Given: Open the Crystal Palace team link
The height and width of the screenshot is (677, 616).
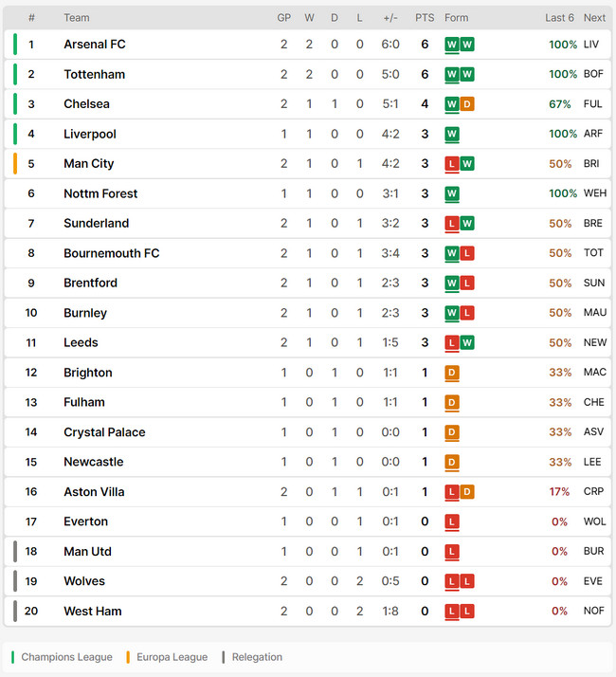Looking at the screenshot, I should [104, 432].
